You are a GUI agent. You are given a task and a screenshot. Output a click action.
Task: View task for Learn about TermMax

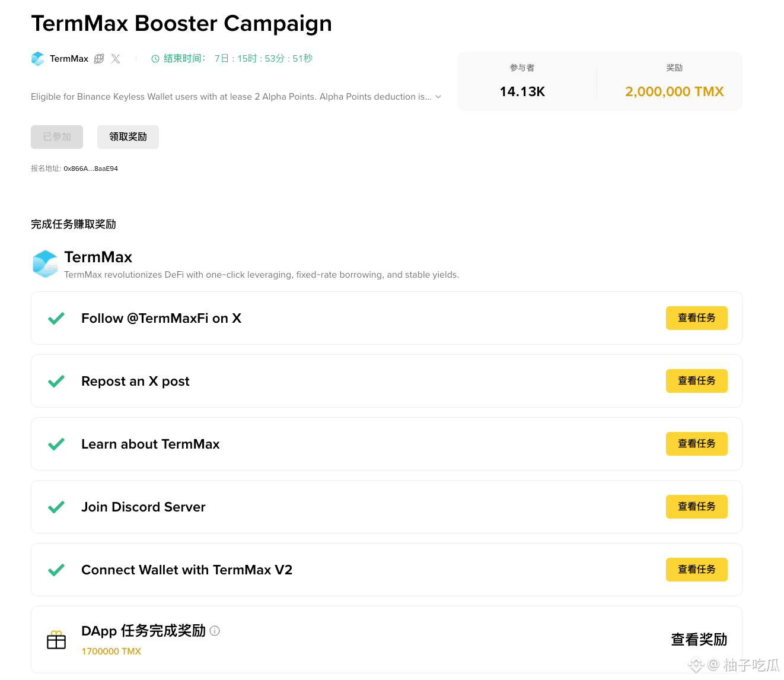click(x=697, y=444)
